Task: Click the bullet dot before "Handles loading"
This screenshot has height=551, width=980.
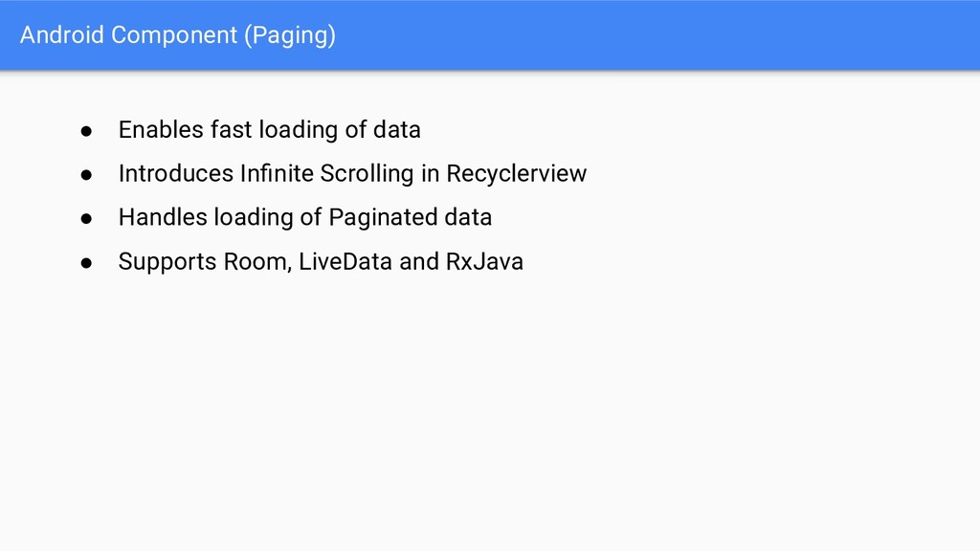Action: (x=85, y=218)
